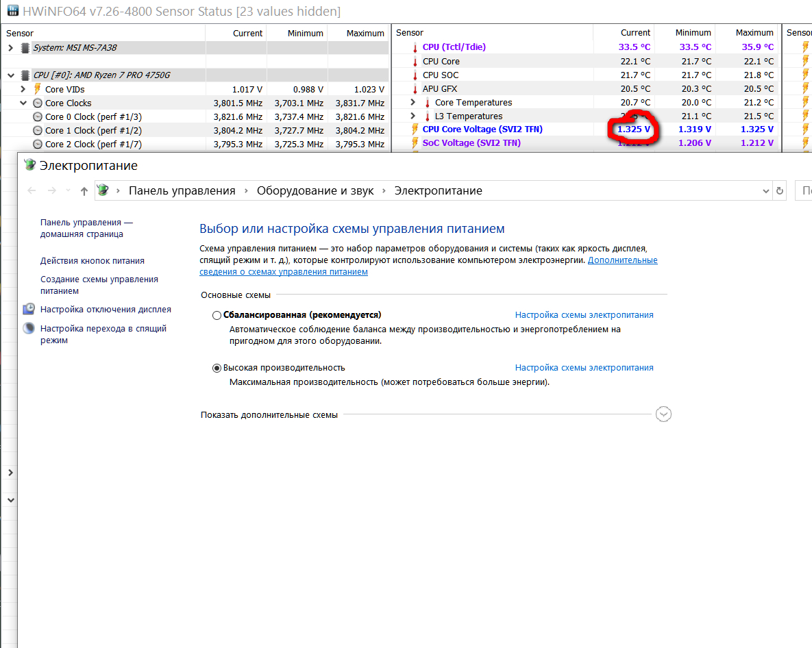The width and height of the screenshot is (812, 648).
Task: Open Настройка отключения дисплея link
Action: pos(106,310)
